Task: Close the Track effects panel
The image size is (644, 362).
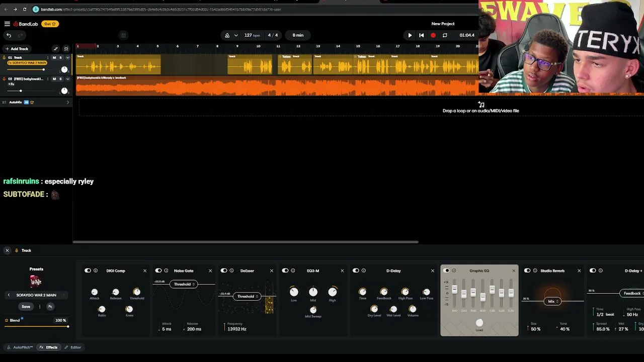Action: point(7,250)
